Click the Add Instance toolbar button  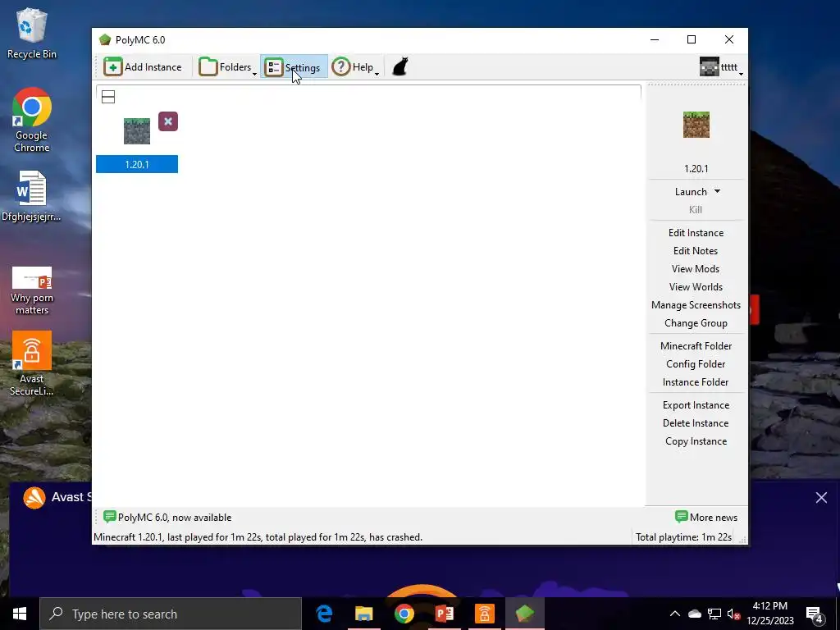pyautogui.click(x=143, y=67)
